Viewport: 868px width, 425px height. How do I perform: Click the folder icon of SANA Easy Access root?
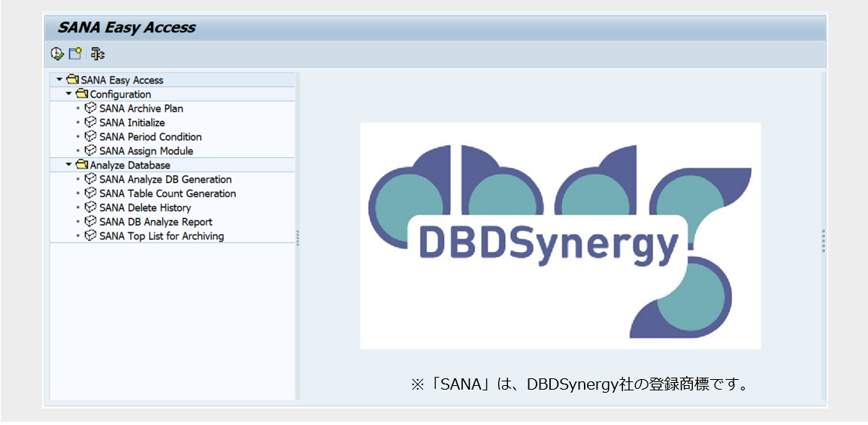72,80
